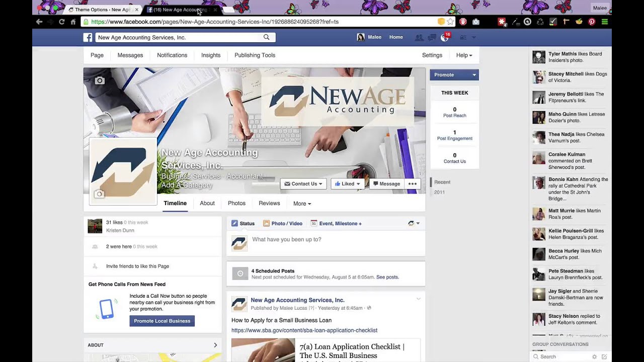The width and height of the screenshot is (644, 362).
Task: Click the red stop-hand extension icon
Action: point(463,22)
